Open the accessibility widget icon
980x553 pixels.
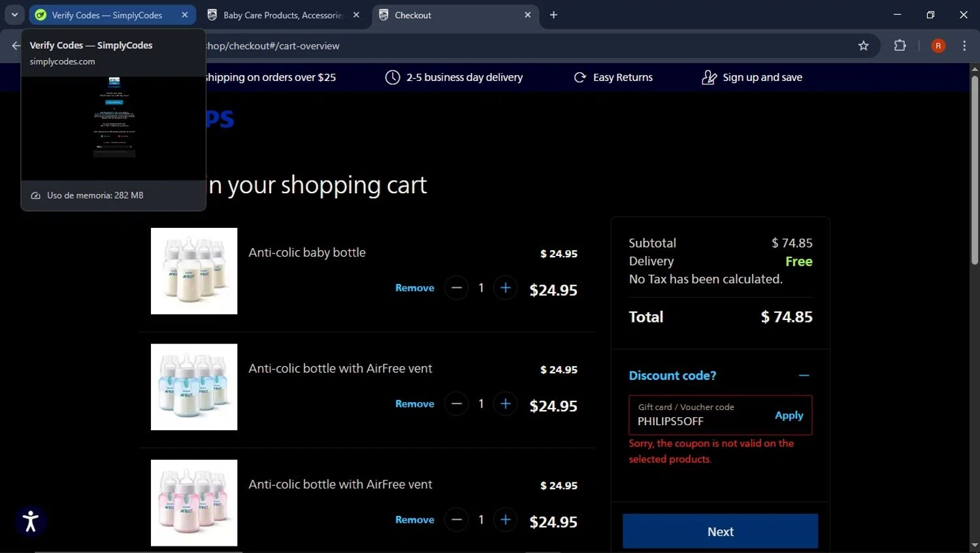click(30, 521)
